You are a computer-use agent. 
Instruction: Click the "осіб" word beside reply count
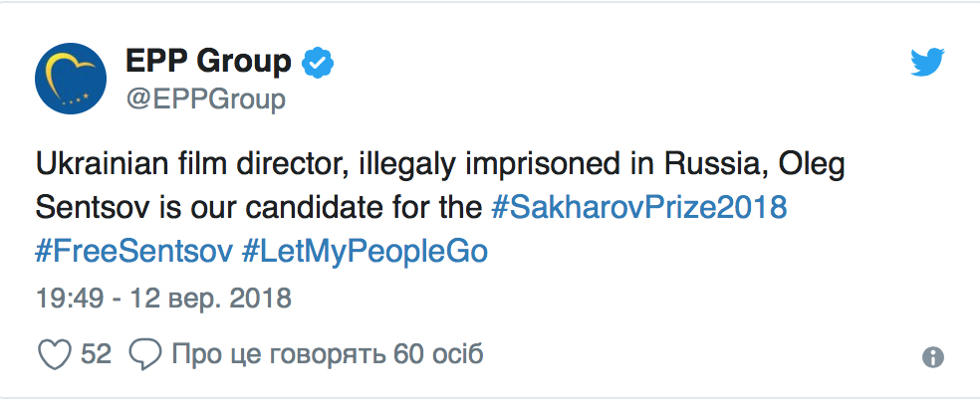tap(457, 353)
